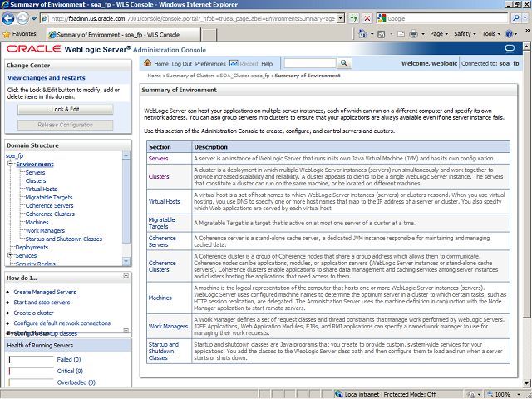Open the Page menu in command bar
Viewport: 532px width, 399px height.
click(x=438, y=34)
